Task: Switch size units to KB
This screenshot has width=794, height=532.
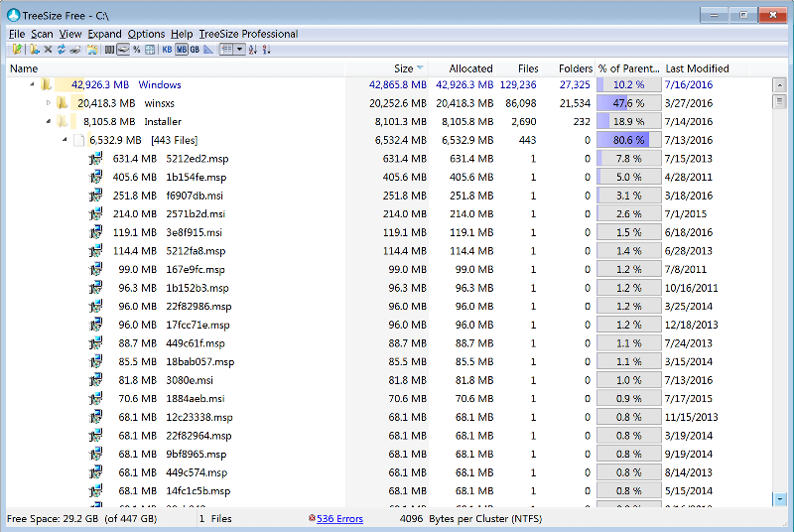Action: coord(167,49)
